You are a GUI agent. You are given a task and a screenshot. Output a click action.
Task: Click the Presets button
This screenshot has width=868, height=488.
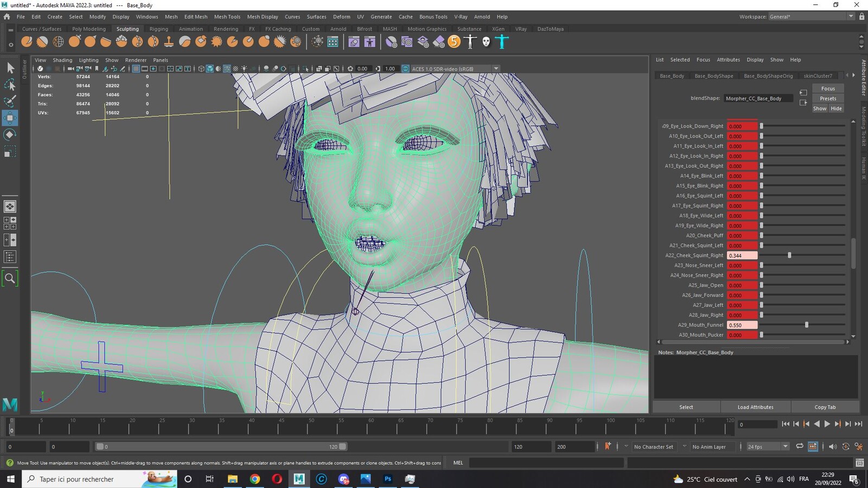point(828,99)
